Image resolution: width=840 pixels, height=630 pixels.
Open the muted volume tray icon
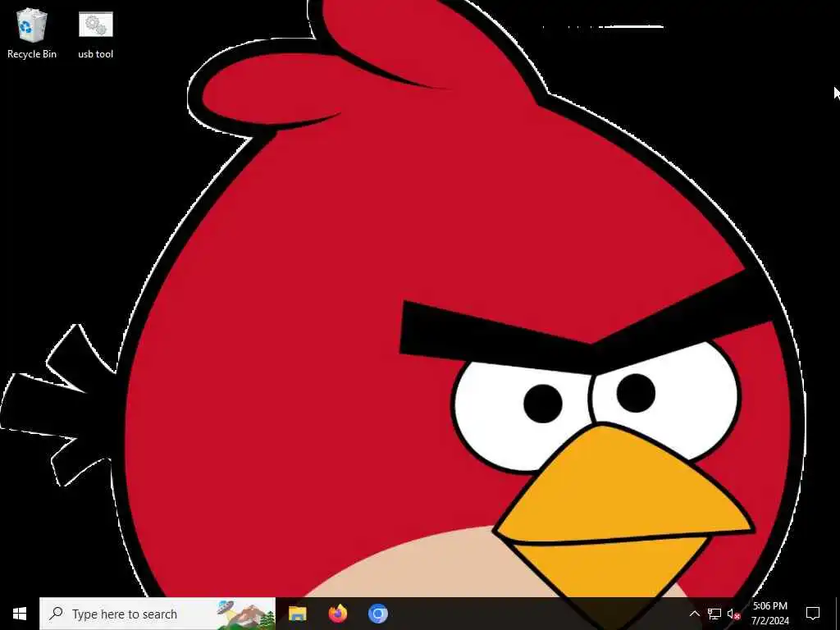733,614
